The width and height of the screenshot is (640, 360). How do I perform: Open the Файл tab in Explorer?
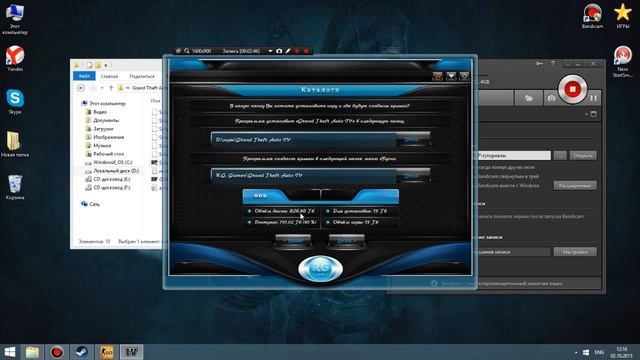click(84, 76)
